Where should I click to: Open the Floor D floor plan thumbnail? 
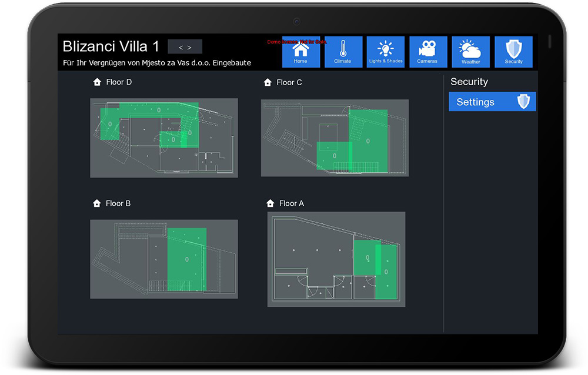click(x=163, y=138)
